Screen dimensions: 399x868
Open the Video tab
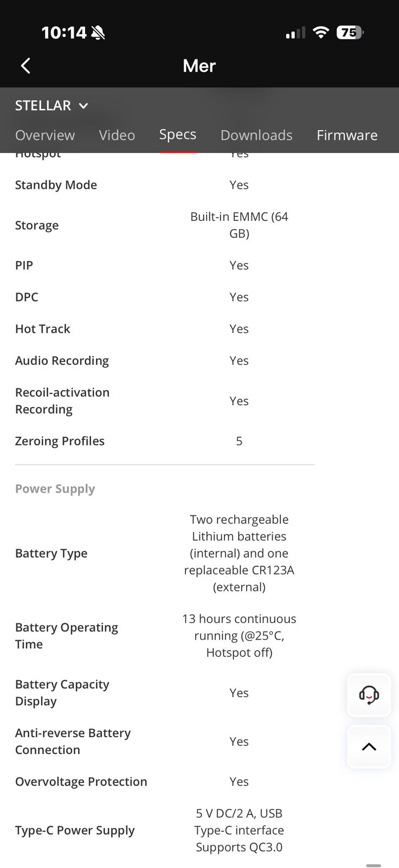click(x=117, y=135)
